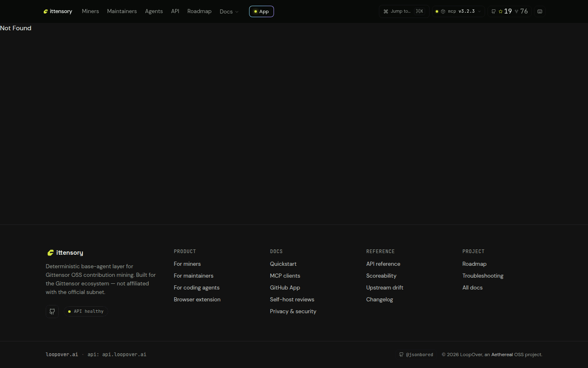Open MCP clients docs link
Viewport: 588px width, 368px height.
(x=285, y=276)
